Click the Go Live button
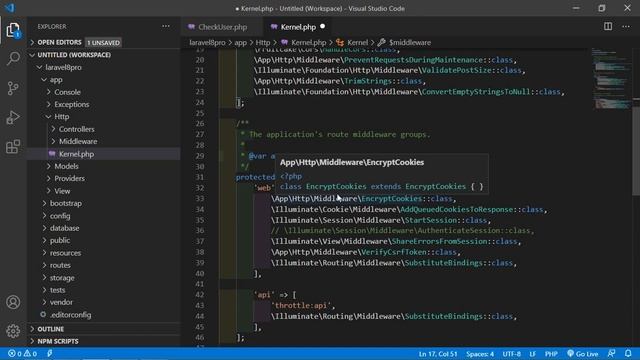The height and width of the screenshot is (360, 640). [x=582, y=353]
